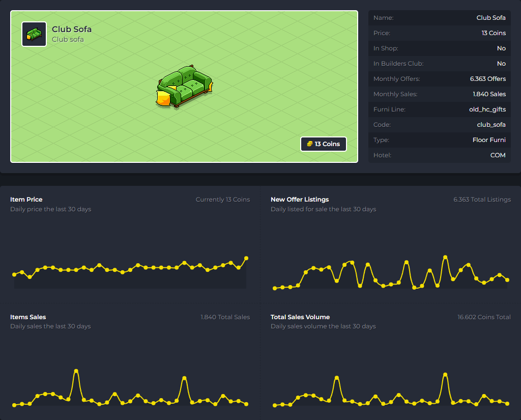Click the 'Item Price' chart heading
Image resolution: width=521 pixels, height=420 pixels.
[x=26, y=200]
